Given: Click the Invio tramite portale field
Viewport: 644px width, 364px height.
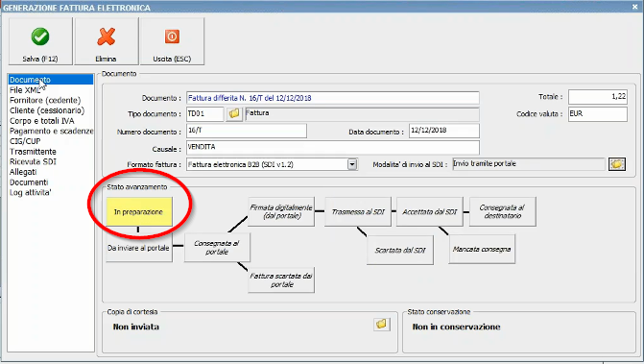Looking at the screenshot, I should pos(529,164).
